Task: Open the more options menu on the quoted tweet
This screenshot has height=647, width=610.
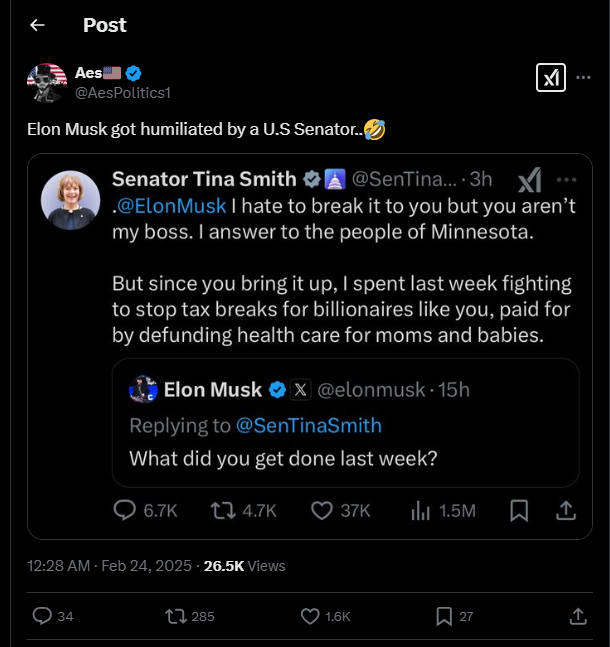Action: point(566,180)
